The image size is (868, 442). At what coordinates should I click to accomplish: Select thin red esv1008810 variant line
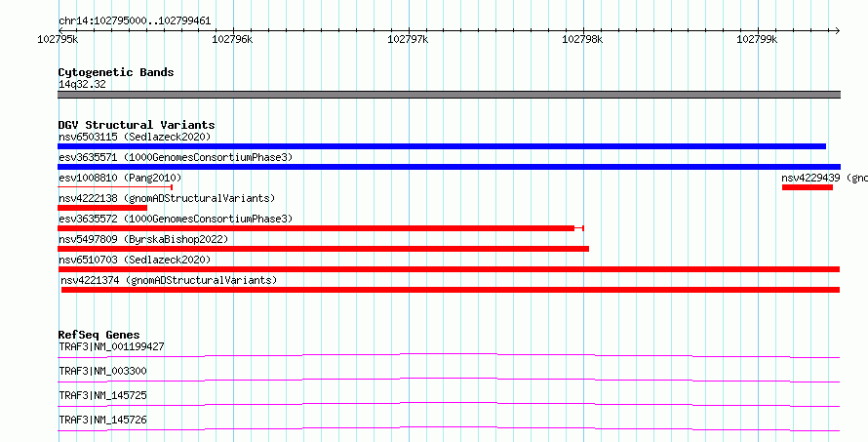point(115,187)
